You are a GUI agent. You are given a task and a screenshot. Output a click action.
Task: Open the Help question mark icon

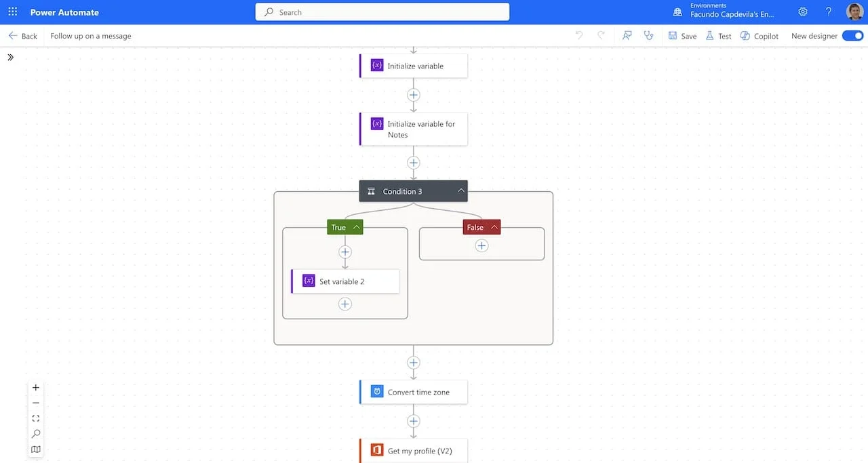pyautogui.click(x=828, y=12)
